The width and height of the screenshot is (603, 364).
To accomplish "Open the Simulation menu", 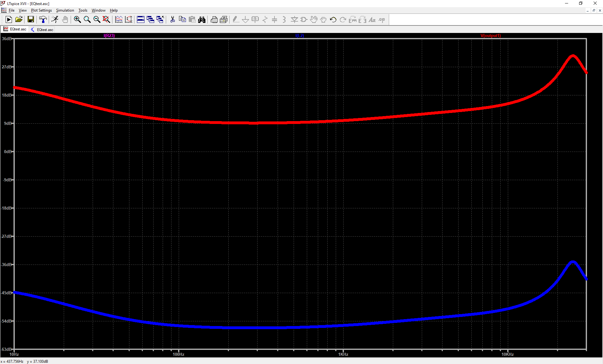I will tap(65, 10).
